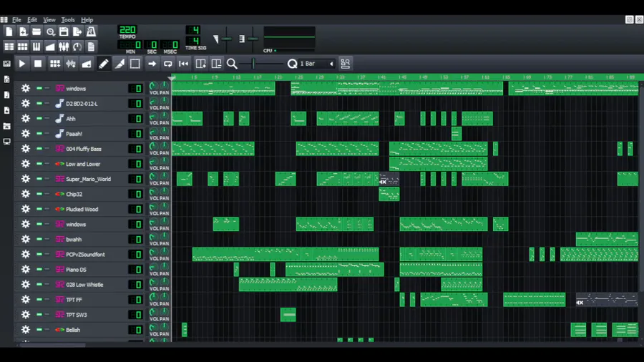
Task: Open the File menu
Action: click(x=16, y=20)
